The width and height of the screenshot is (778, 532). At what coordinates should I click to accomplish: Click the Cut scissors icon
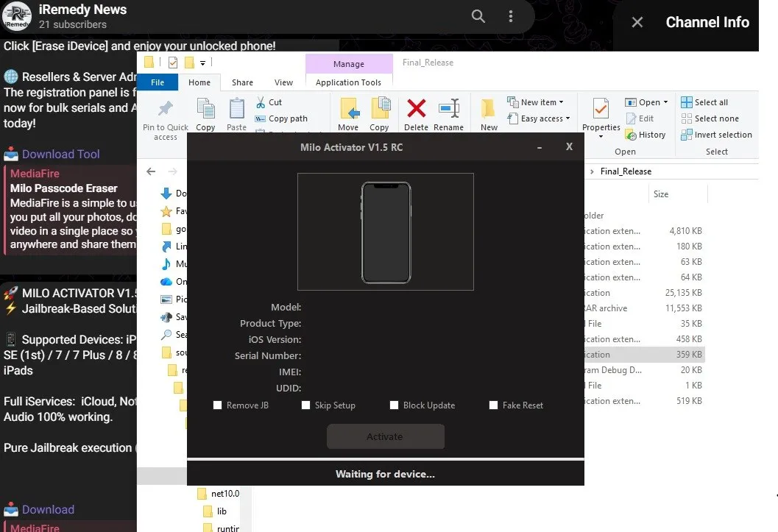261,102
